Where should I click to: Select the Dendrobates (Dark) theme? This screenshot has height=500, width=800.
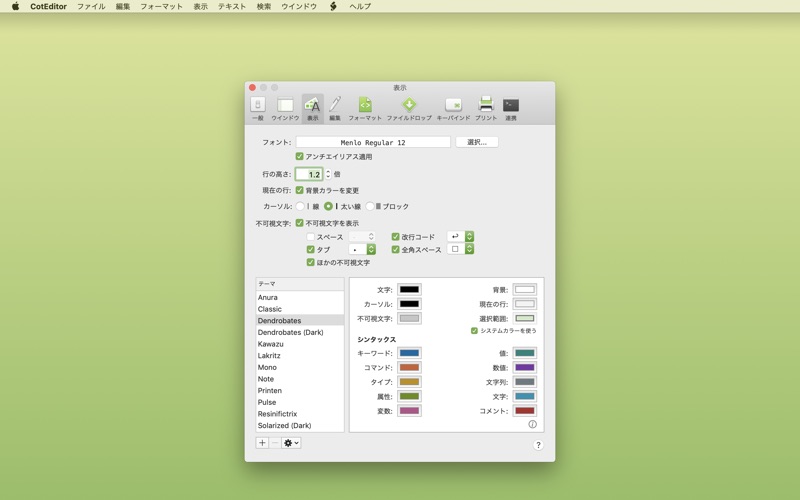(x=299, y=332)
